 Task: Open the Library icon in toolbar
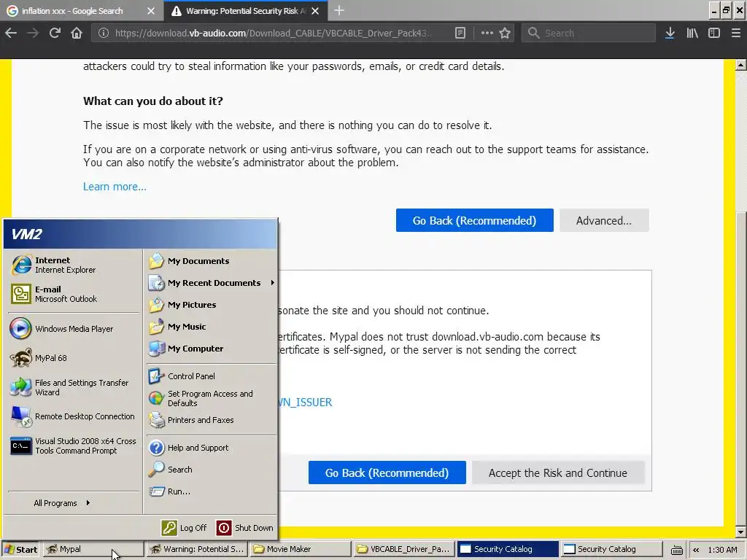click(692, 33)
